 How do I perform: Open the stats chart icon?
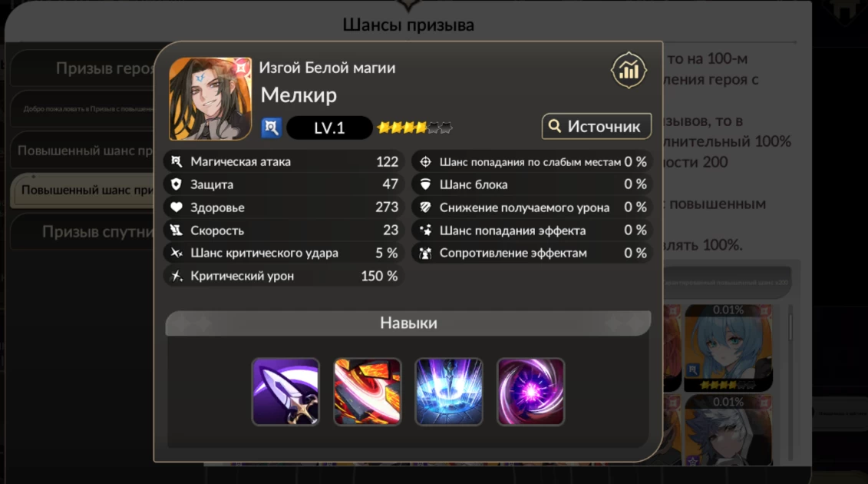[x=629, y=71]
